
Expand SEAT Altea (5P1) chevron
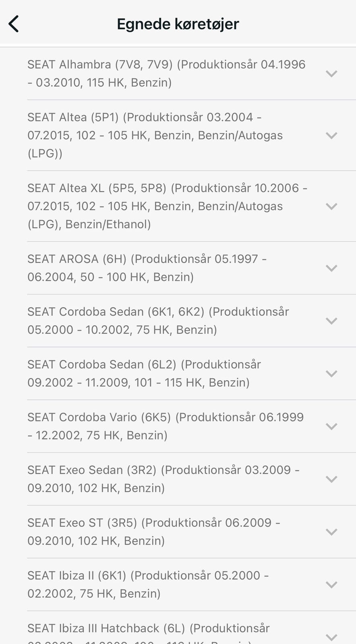coord(331,136)
